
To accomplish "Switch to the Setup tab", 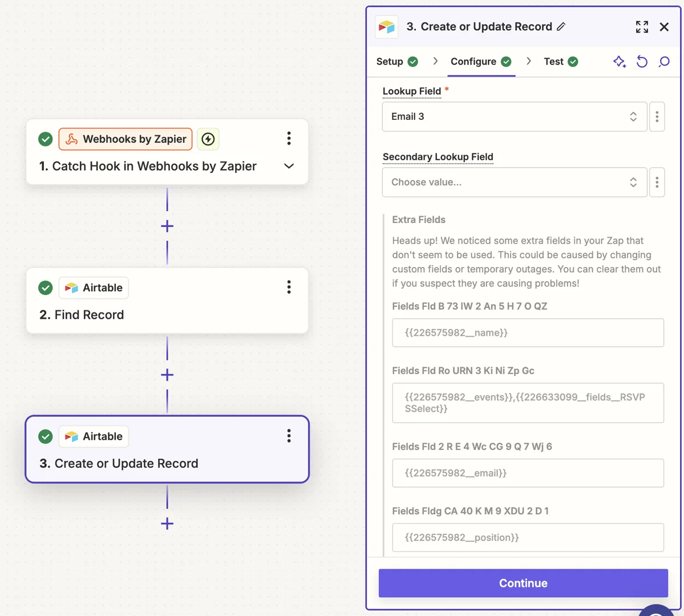I will [390, 61].
